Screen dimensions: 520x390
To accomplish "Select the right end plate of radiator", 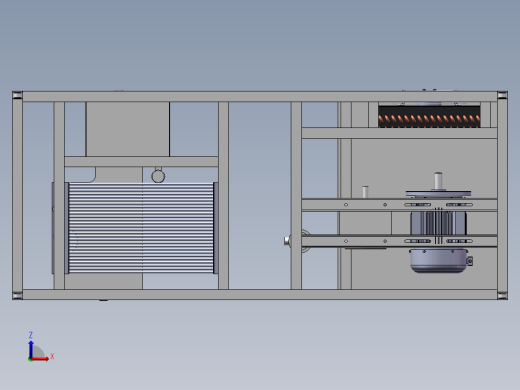I will tap(216, 228).
